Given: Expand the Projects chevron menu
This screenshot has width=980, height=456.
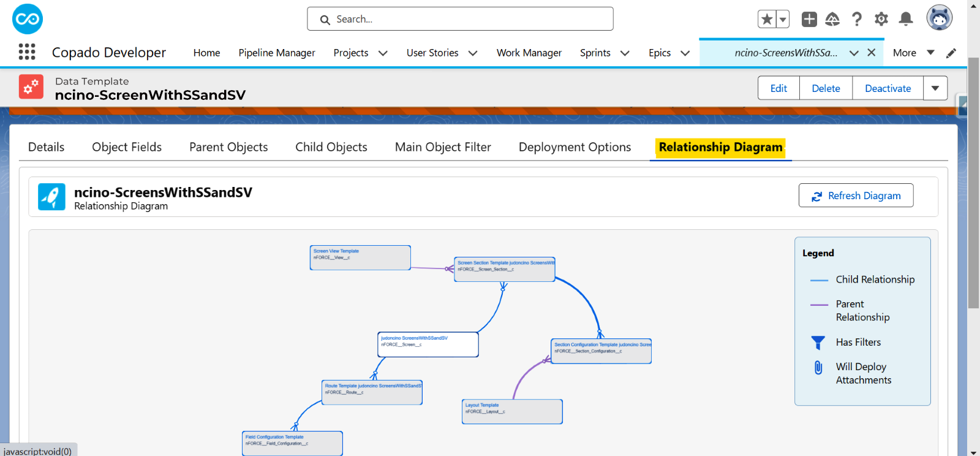Looking at the screenshot, I should (383, 53).
